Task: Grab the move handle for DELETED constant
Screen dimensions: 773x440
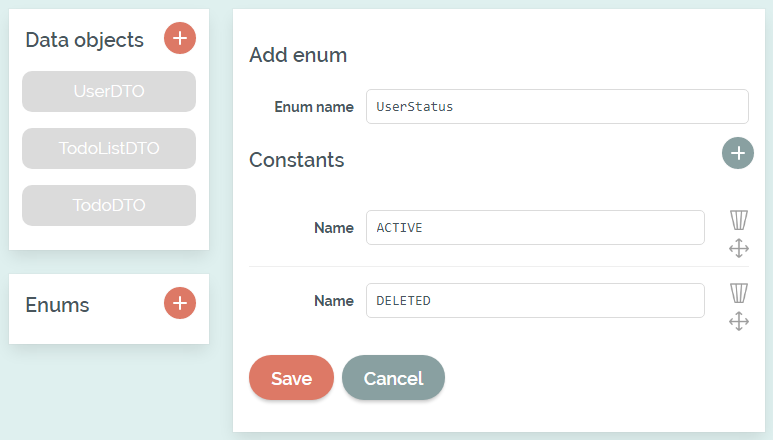Action: tap(739, 321)
